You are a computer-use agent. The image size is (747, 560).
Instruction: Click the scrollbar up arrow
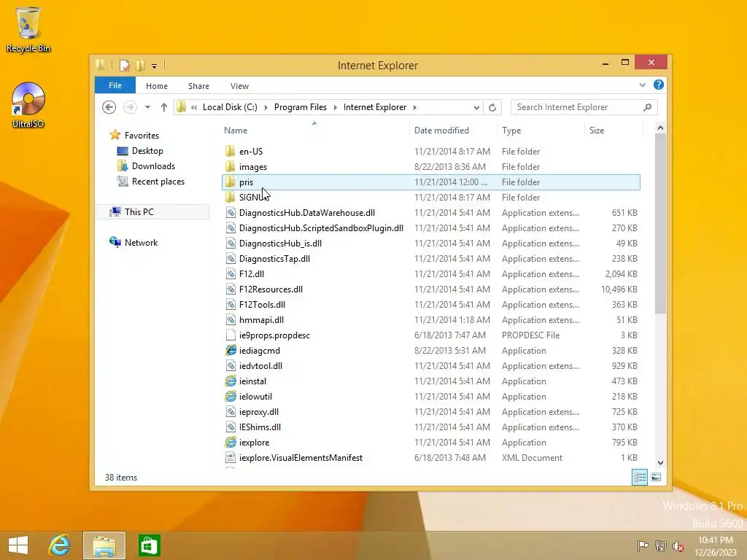[660, 128]
